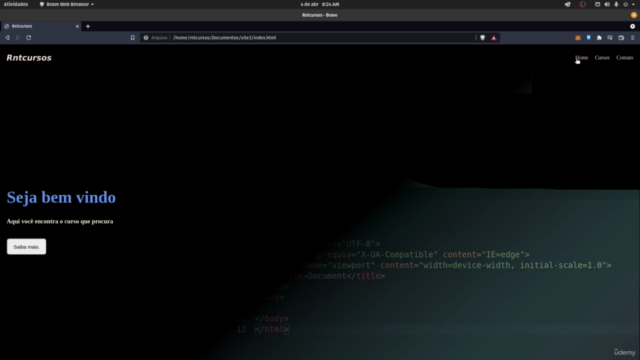Screen dimensions: 640x360
Task: Open the Brave wallet icon
Action: [x=621, y=38]
